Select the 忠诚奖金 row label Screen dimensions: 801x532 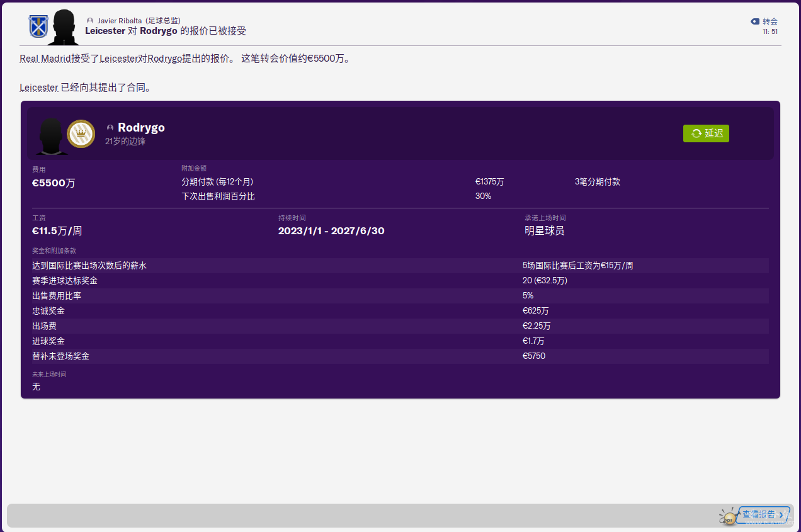click(x=48, y=311)
